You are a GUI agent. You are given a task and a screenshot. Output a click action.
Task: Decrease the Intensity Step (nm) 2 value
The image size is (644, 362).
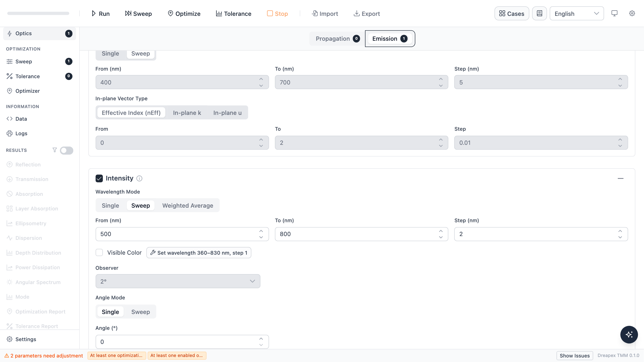[x=620, y=237]
